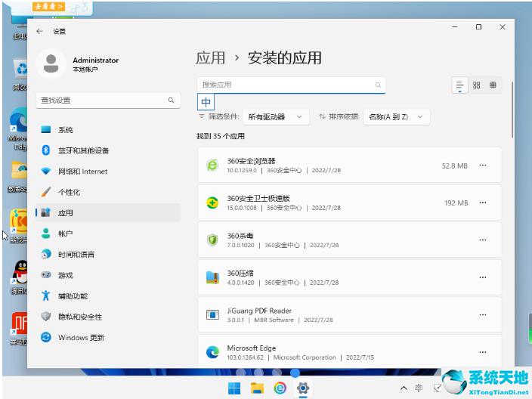Open the sort by name dropdown

(x=396, y=116)
